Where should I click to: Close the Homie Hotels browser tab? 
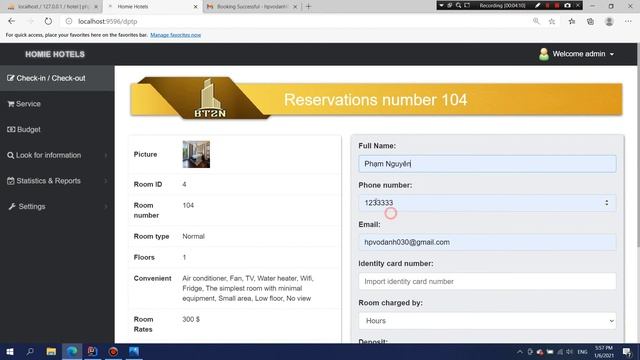point(196,7)
